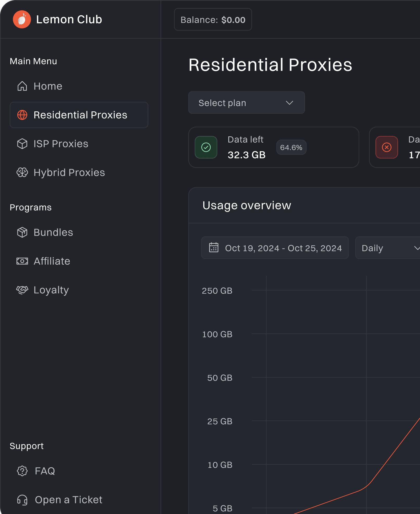
Task: Click the Residential Proxies globe icon
Action: [22, 115]
